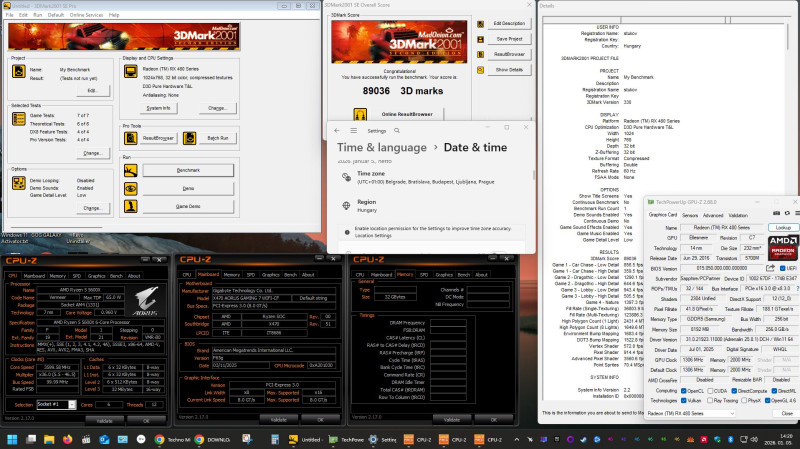Show hidden system tray icons chevron
This screenshot has height=449, width=800.
[516, 439]
